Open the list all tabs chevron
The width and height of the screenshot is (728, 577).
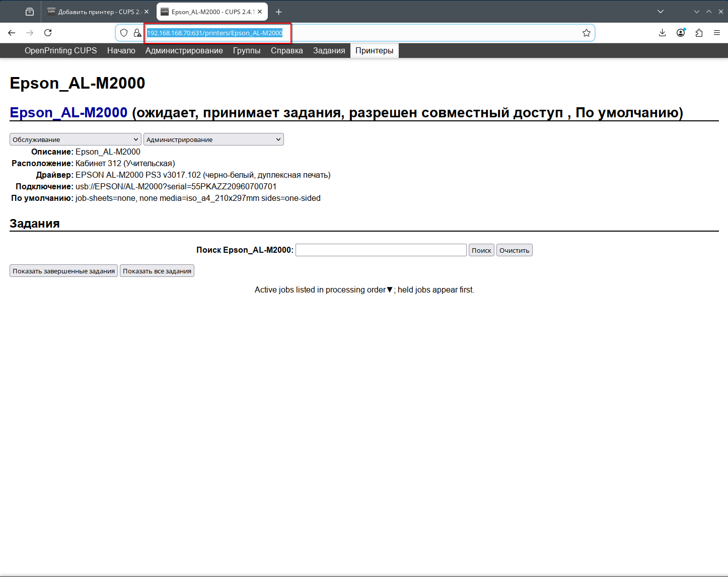661,12
